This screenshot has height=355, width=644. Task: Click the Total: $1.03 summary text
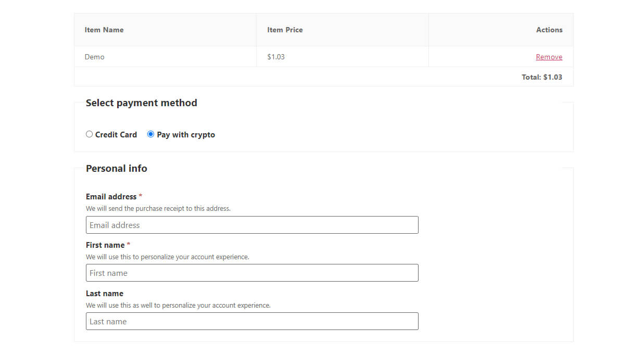(541, 77)
